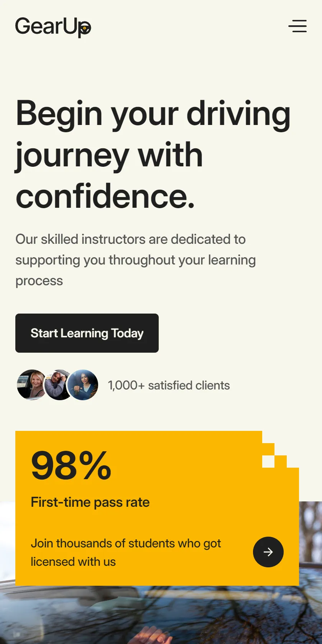Click the steering wheel icon in logo
Viewport: 322px width, 644px height.
click(x=85, y=28)
